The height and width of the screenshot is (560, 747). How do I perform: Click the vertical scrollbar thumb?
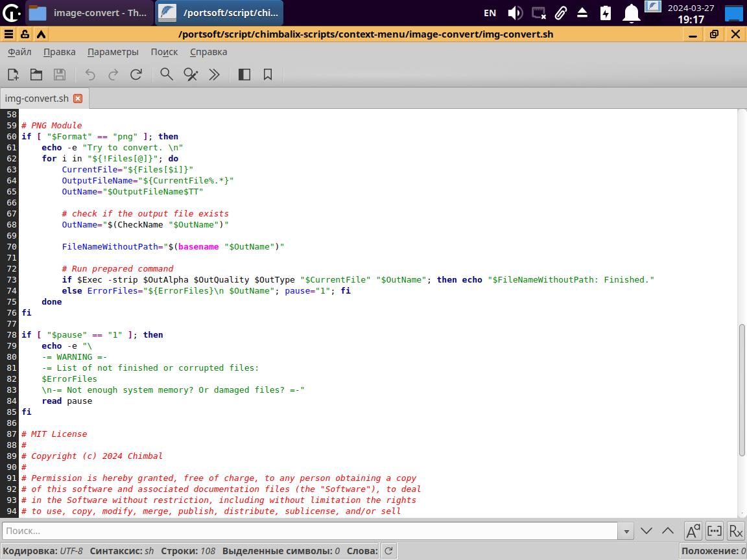point(742,389)
